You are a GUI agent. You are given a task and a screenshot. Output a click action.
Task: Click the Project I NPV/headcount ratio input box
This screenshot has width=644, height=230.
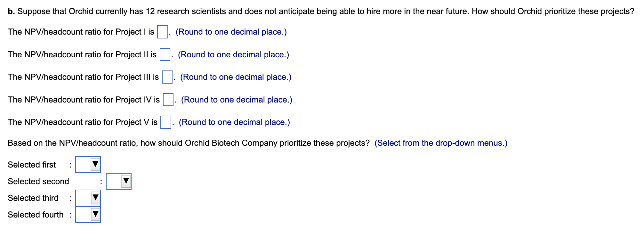163,32
